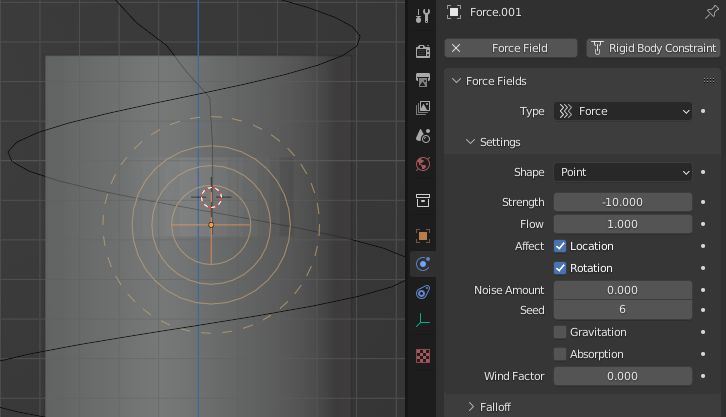Screen dimensions: 726x417
Task: Animate Rotation property via its dot
Action: (x=703, y=268)
